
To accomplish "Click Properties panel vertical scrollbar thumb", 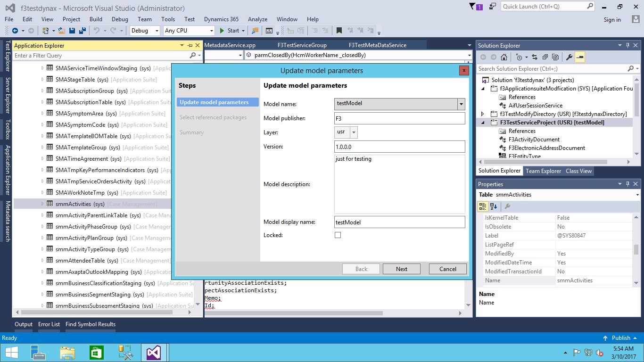I will pos(636,249).
